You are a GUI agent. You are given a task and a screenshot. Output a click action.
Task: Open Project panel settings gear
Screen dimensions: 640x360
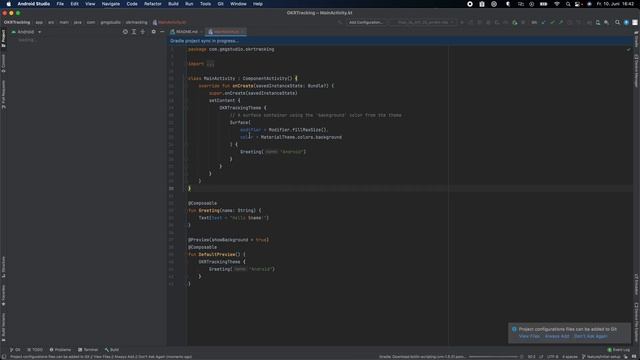[x=153, y=32]
